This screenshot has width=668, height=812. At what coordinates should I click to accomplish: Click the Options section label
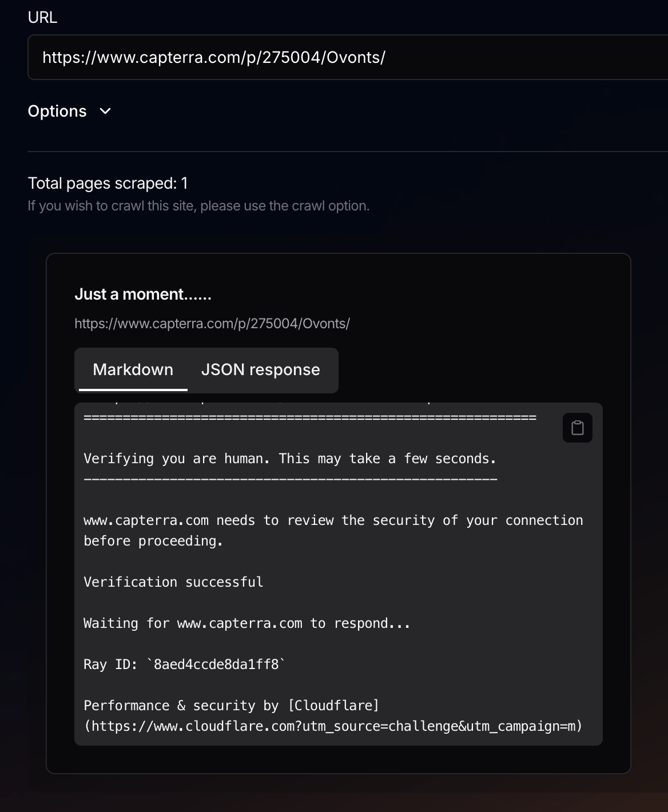tap(57, 111)
